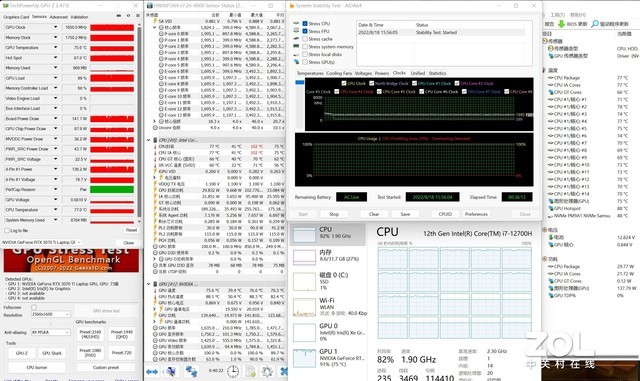Click CPUID button in stability test
Screen dimensions: 640x381
click(445, 214)
